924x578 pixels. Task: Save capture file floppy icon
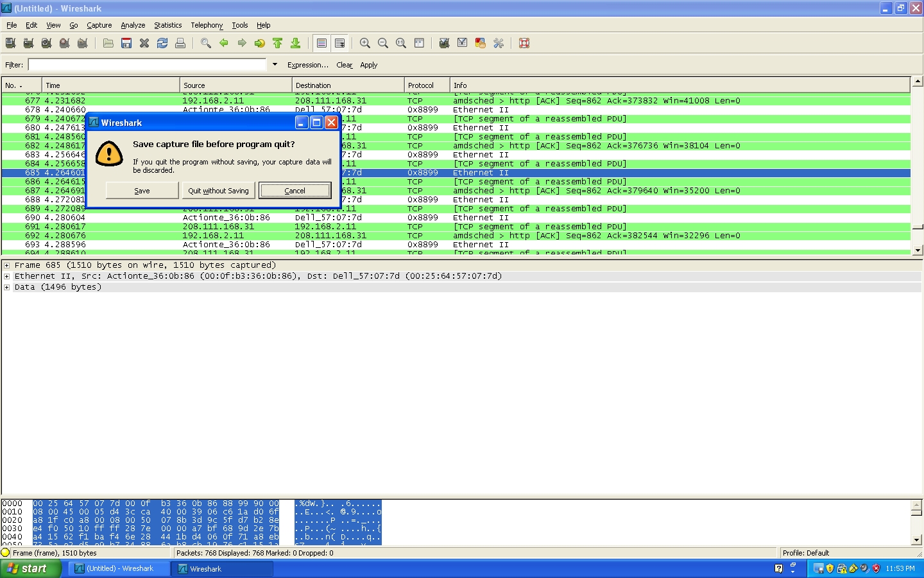pos(126,43)
